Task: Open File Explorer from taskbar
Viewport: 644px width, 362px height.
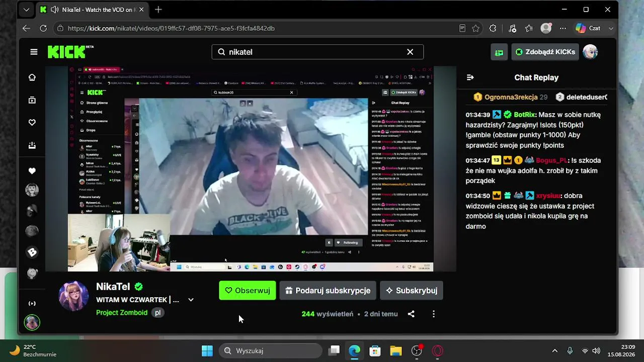Action: tap(396, 350)
